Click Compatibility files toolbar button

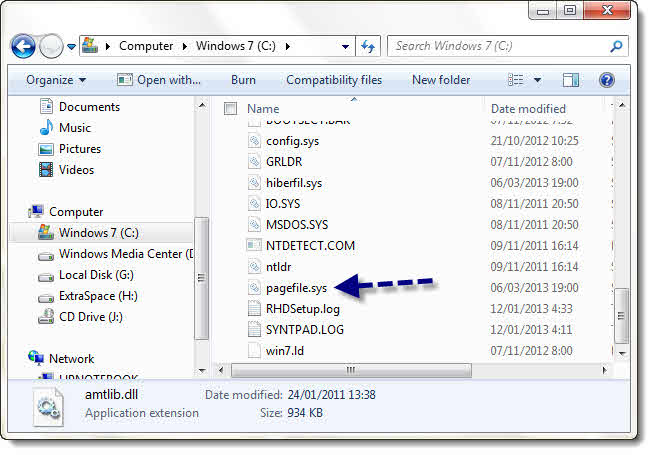pyautogui.click(x=334, y=80)
